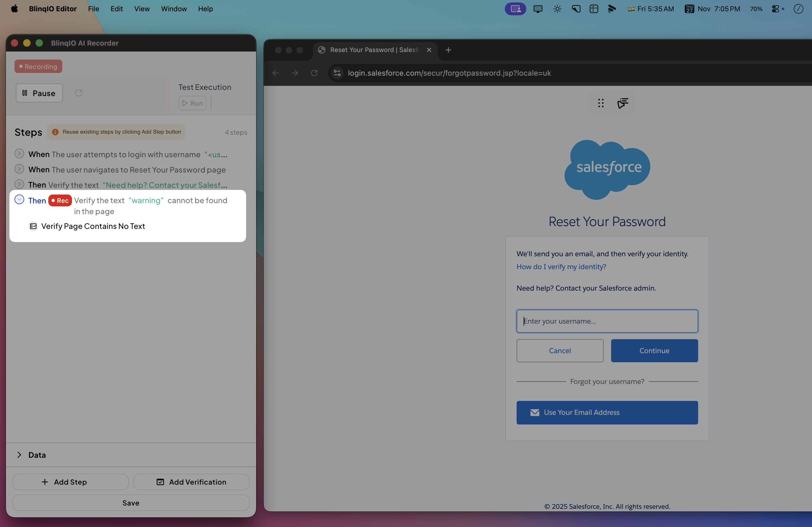
Task: Click the drag handle dots icon
Action: click(x=601, y=103)
